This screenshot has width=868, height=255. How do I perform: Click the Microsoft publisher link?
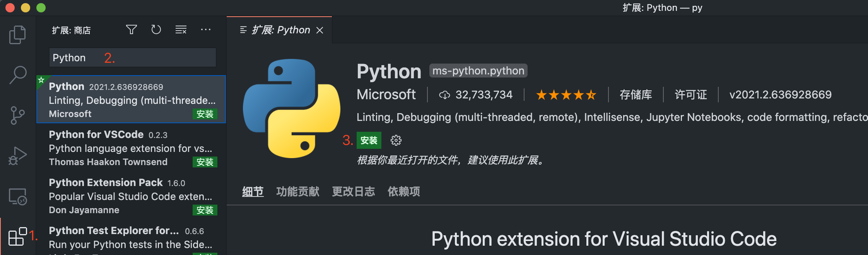point(386,95)
